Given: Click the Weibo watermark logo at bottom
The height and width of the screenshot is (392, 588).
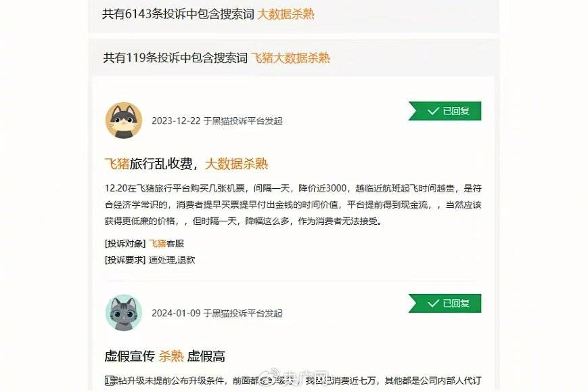Looking at the screenshot, I should click(274, 378).
